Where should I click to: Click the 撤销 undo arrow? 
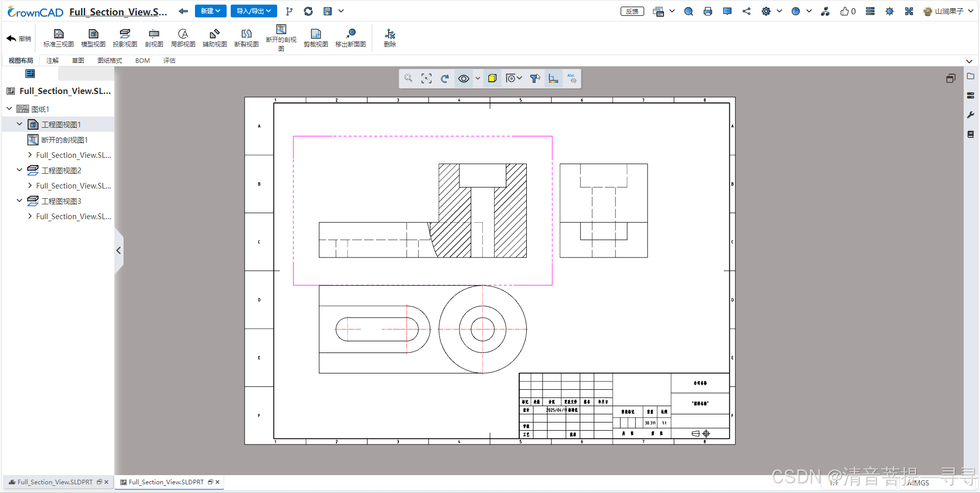point(19,38)
